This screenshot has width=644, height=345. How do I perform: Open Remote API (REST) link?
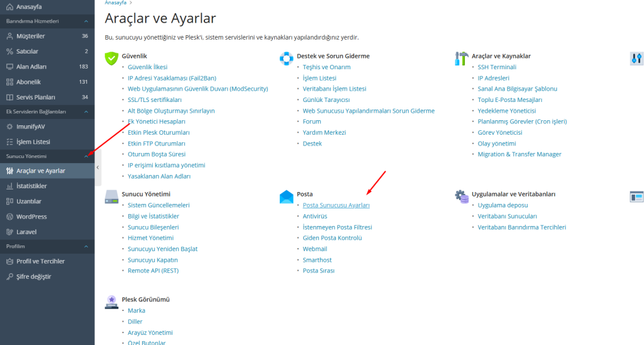point(153,271)
